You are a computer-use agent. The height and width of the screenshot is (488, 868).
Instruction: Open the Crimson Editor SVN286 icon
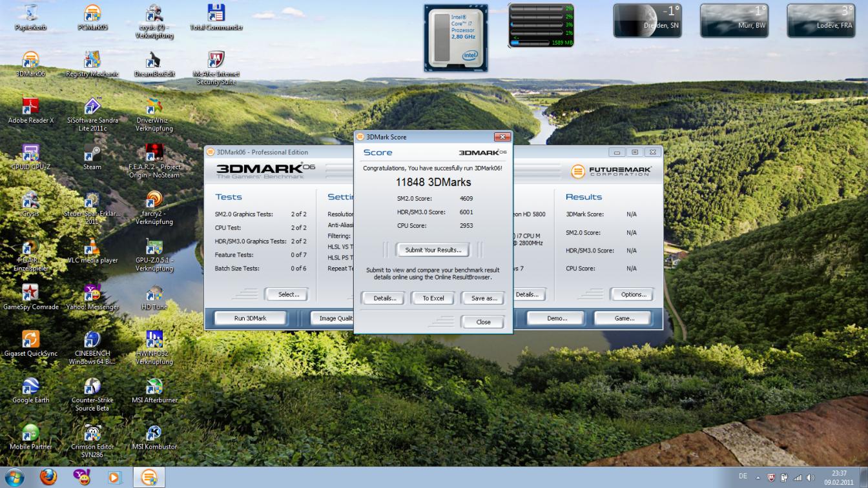[x=92, y=440]
